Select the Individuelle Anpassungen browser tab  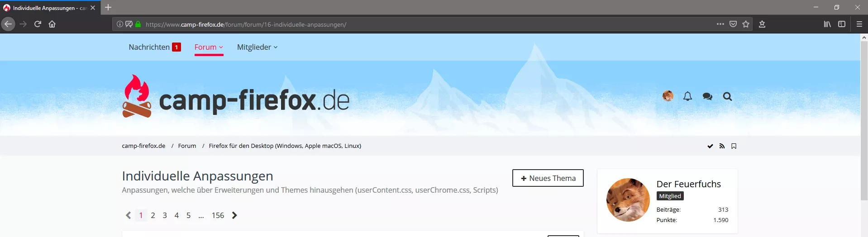pos(50,8)
